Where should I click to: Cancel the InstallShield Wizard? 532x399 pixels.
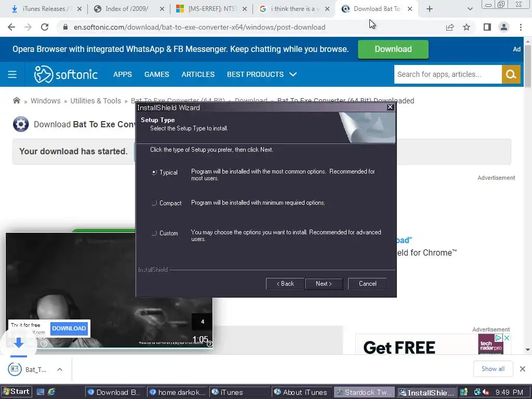pyautogui.click(x=367, y=284)
